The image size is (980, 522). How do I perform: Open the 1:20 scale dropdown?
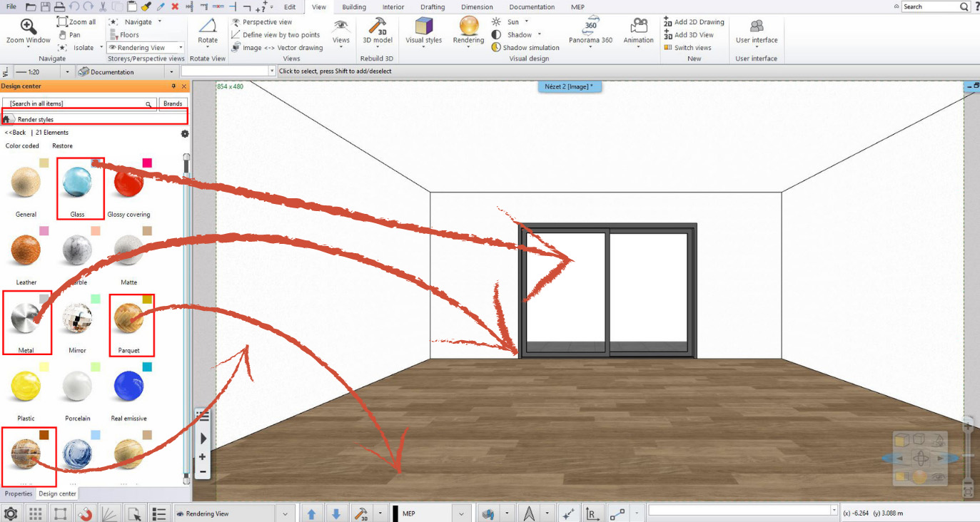point(68,71)
